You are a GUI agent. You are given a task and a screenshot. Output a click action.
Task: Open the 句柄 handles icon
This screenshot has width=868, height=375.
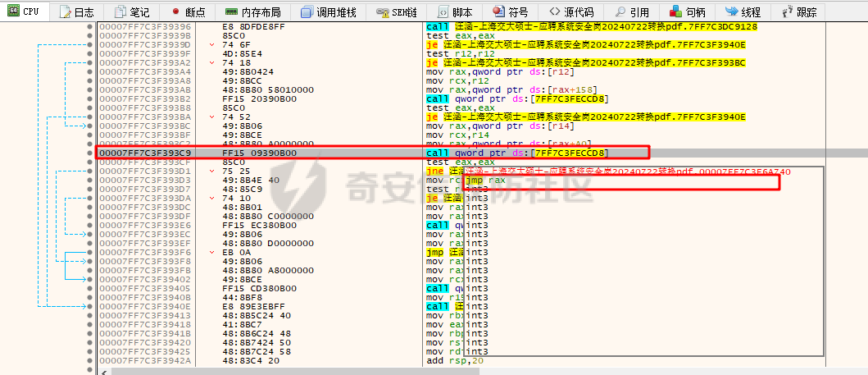click(x=675, y=12)
